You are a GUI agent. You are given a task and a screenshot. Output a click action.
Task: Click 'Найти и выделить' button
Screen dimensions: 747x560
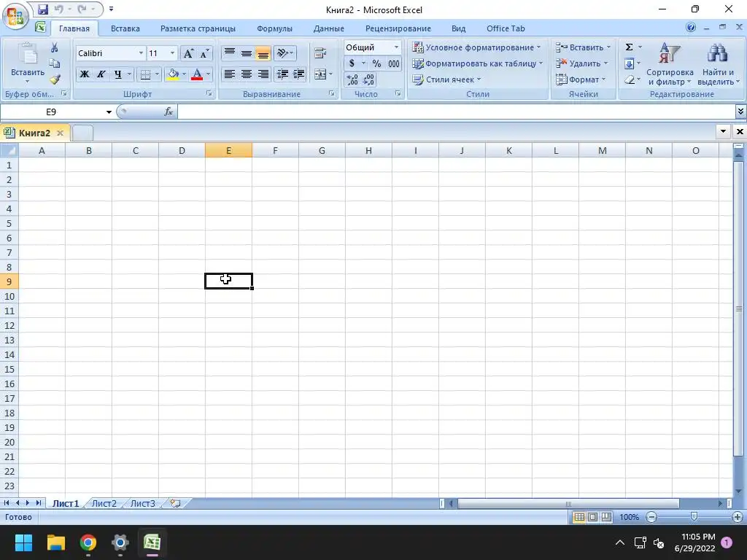718,63
